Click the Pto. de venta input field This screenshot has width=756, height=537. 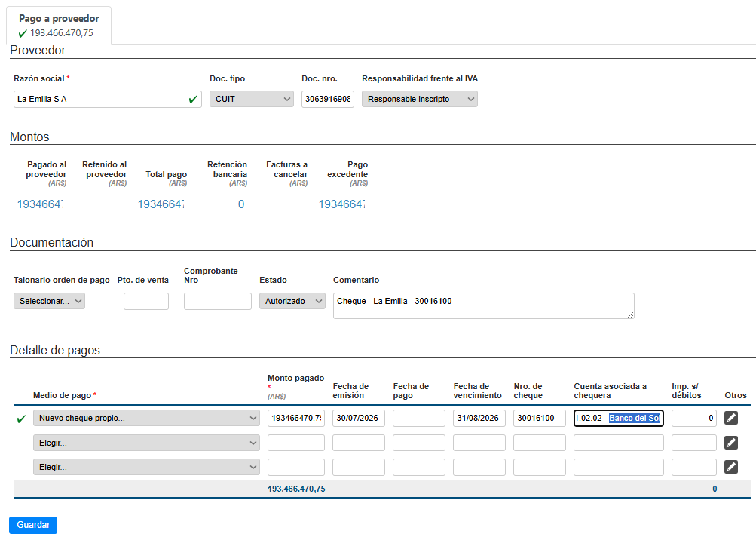pyautogui.click(x=146, y=301)
